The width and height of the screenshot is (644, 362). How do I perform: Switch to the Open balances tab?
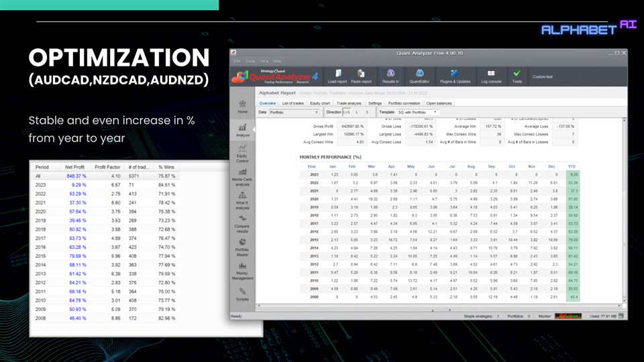click(x=439, y=103)
